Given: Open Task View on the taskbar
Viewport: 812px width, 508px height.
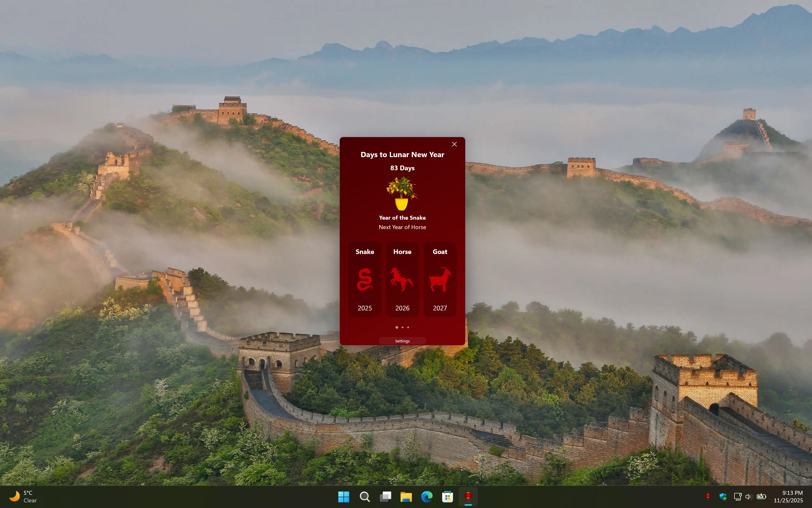Looking at the screenshot, I should pyautogui.click(x=385, y=496).
